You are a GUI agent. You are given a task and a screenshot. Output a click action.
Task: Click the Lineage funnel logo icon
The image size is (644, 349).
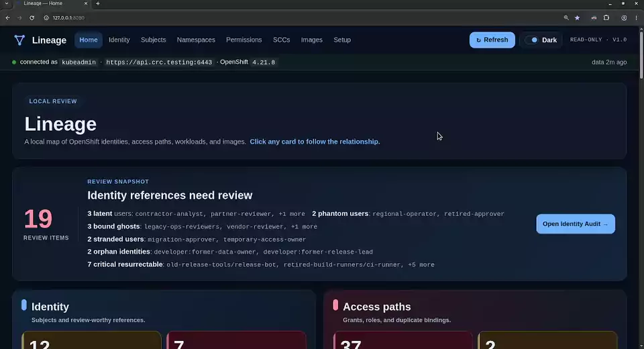[x=19, y=40]
